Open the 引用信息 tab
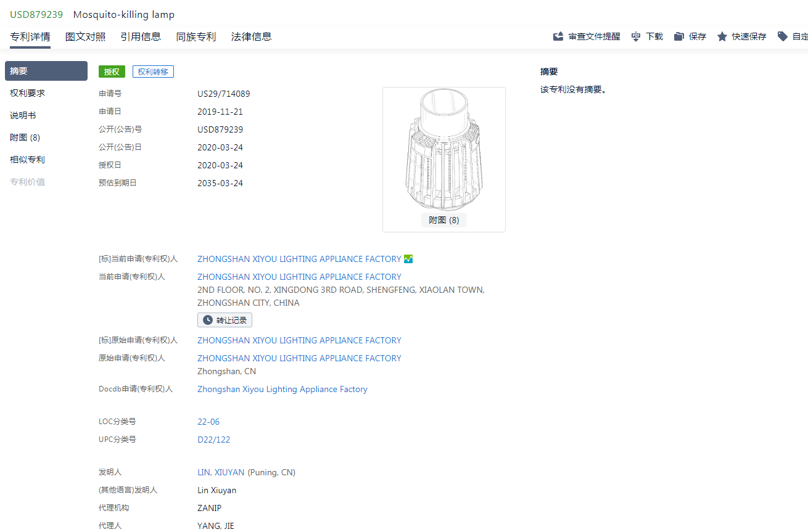Viewport: 808px width, 532px height. click(x=141, y=36)
